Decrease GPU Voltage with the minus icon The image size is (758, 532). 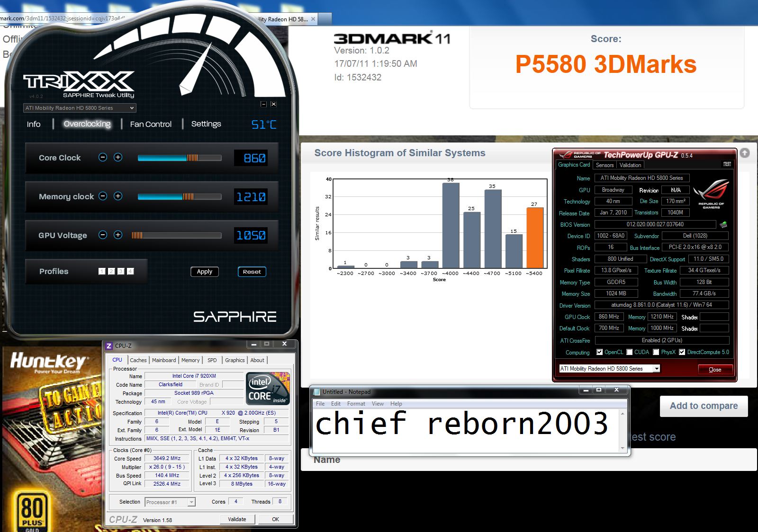103,235
